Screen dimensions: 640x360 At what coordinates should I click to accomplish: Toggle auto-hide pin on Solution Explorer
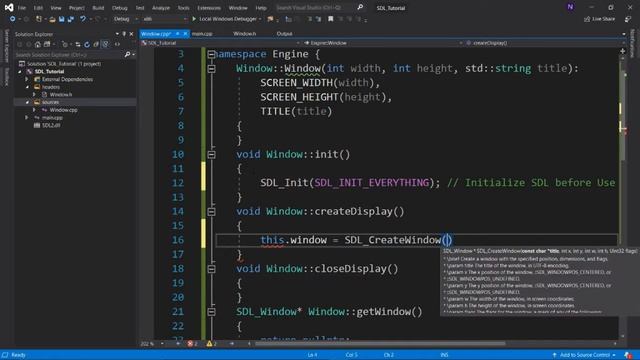tap(124, 34)
